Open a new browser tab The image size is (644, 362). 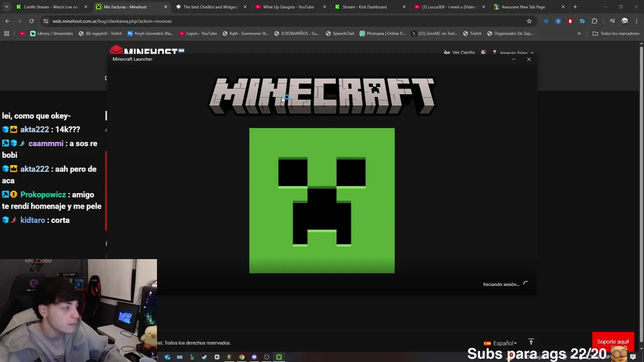[575, 7]
